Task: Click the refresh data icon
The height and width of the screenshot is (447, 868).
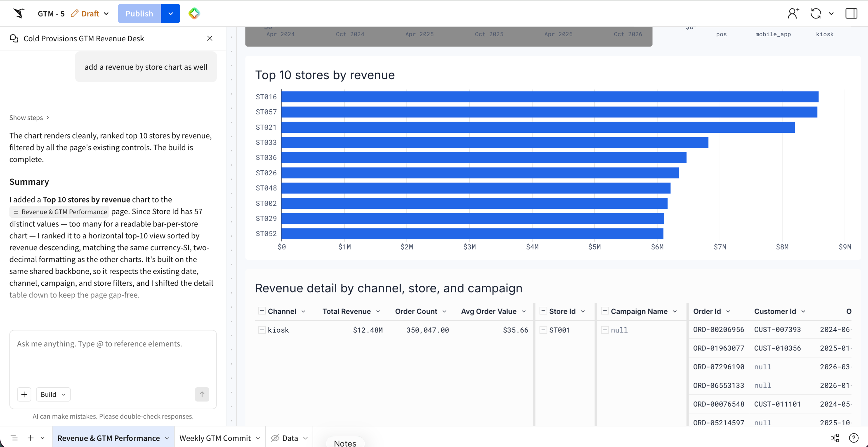Action: click(816, 14)
